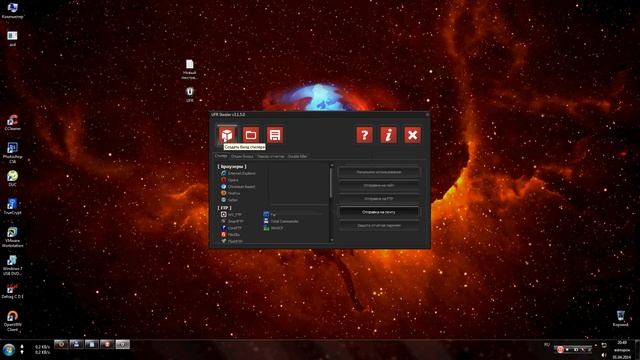This screenshot has width=640, height=360.
Task: Select CoreFTP in FTP list
Action: (231, 228)
